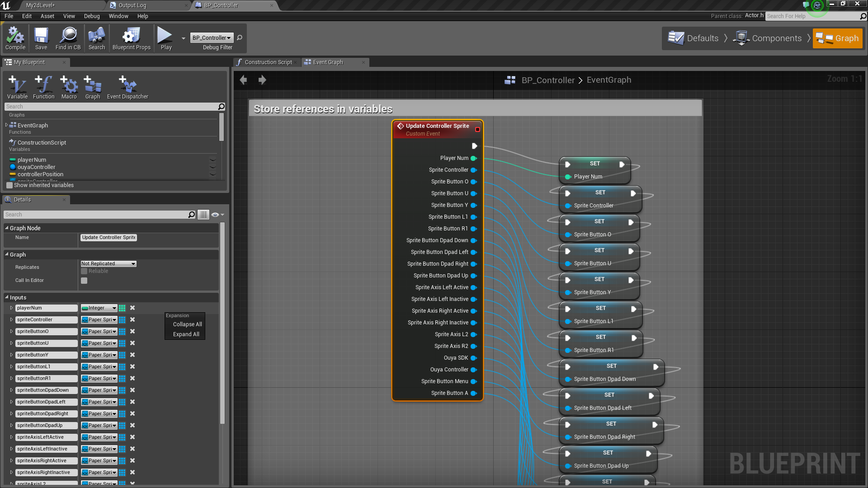
Task: Open Blueprint Props from the toolbar
Action: 131,38
